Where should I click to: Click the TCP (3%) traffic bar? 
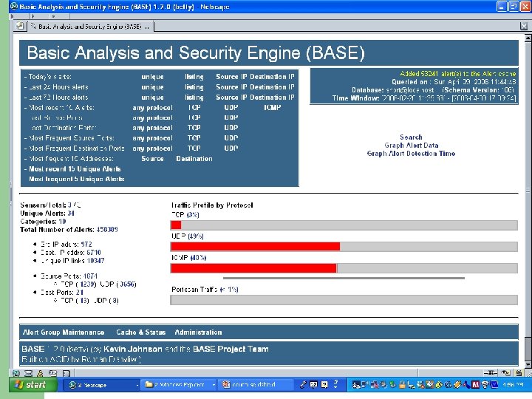click(344, 225)
